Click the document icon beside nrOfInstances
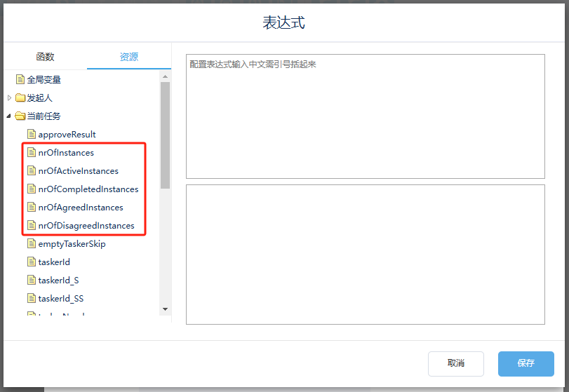Image resolution: width=569 pixels, height=392 pixels. (x=31, y=152)
